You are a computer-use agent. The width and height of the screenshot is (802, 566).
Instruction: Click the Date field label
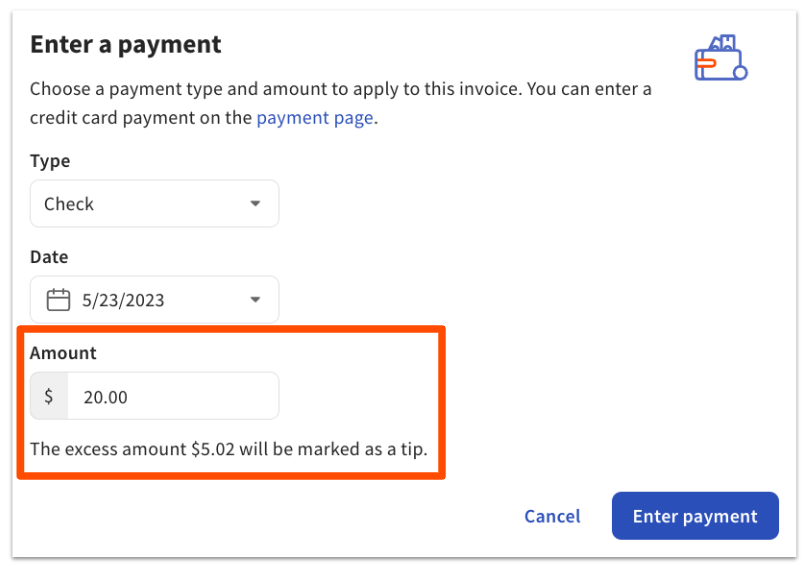click(x=50, y=257)
